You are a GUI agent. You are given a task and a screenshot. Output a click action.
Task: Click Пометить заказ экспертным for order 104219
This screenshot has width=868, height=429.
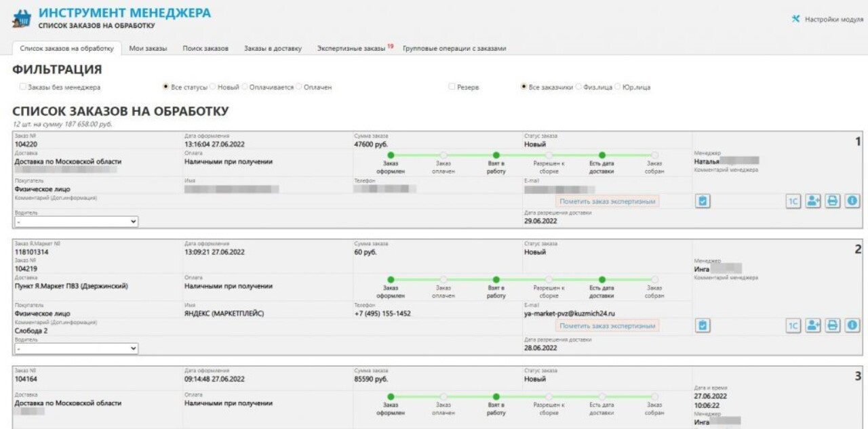point(607,326)
